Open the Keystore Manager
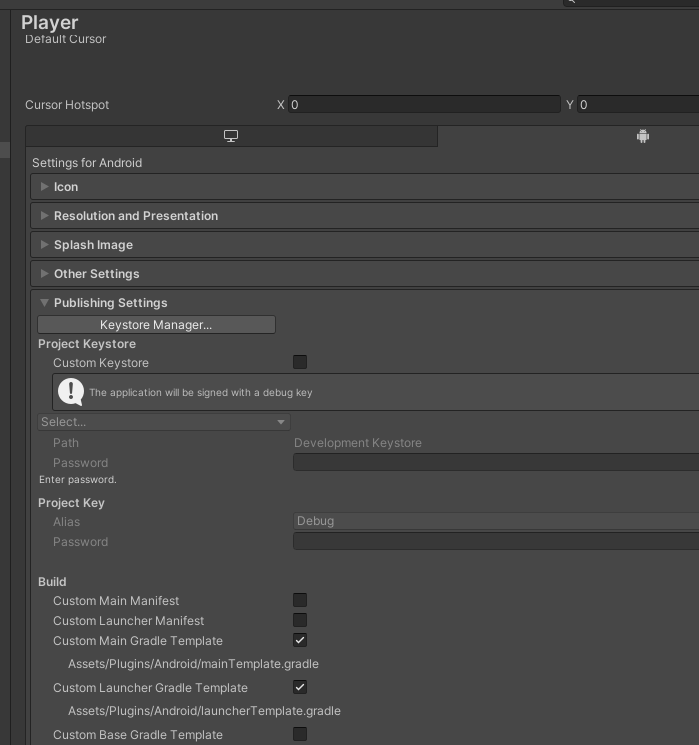 tap(156, 325)
